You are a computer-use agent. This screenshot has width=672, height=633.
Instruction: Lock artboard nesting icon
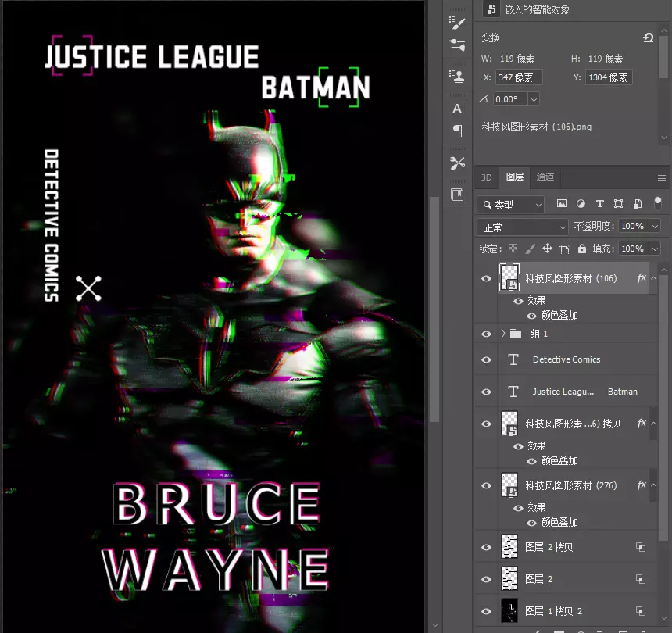[565, 249]
